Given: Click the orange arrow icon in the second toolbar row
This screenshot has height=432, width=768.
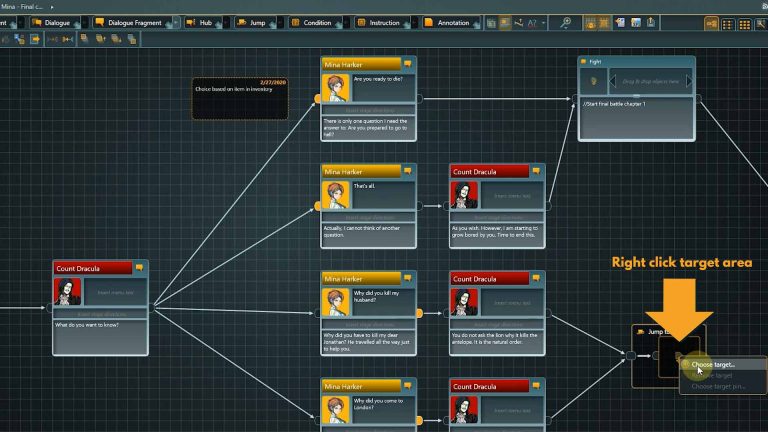Looking at the screenshot, I should click(x=35, y=39).
